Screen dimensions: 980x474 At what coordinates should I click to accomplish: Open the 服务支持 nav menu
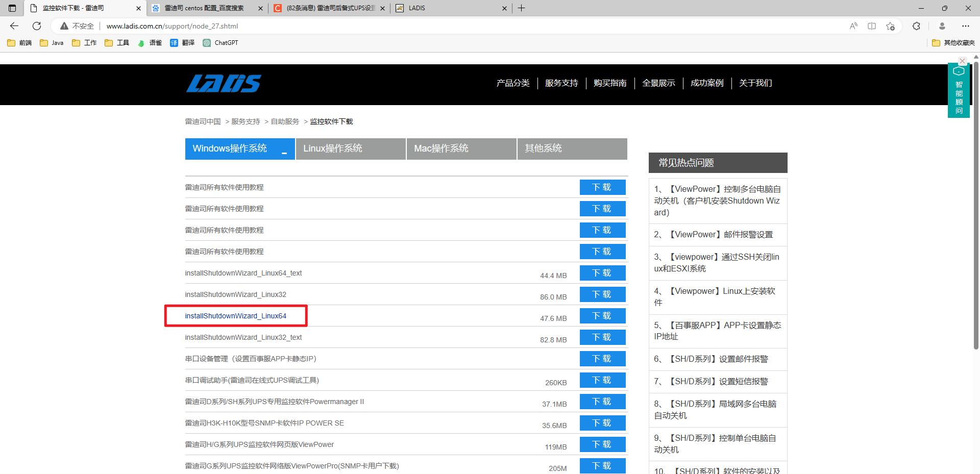(x=561, y=83)
